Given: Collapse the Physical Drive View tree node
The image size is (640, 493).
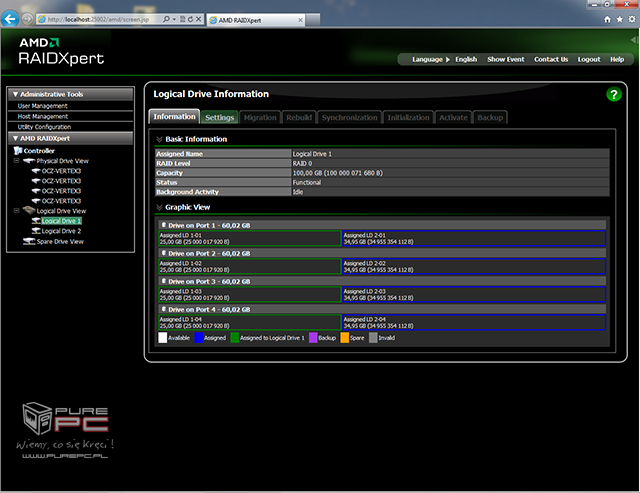Looking at the screenshot, I should [17, 161].
